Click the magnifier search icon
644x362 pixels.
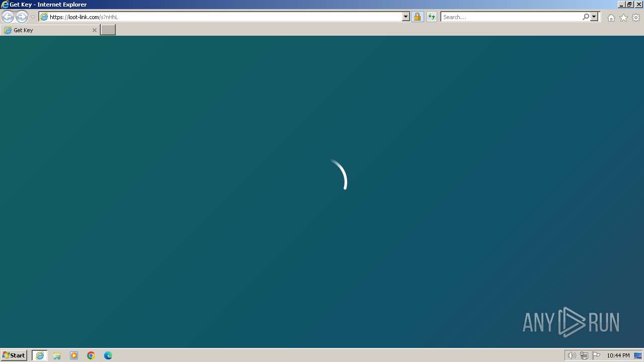[586, 17]
